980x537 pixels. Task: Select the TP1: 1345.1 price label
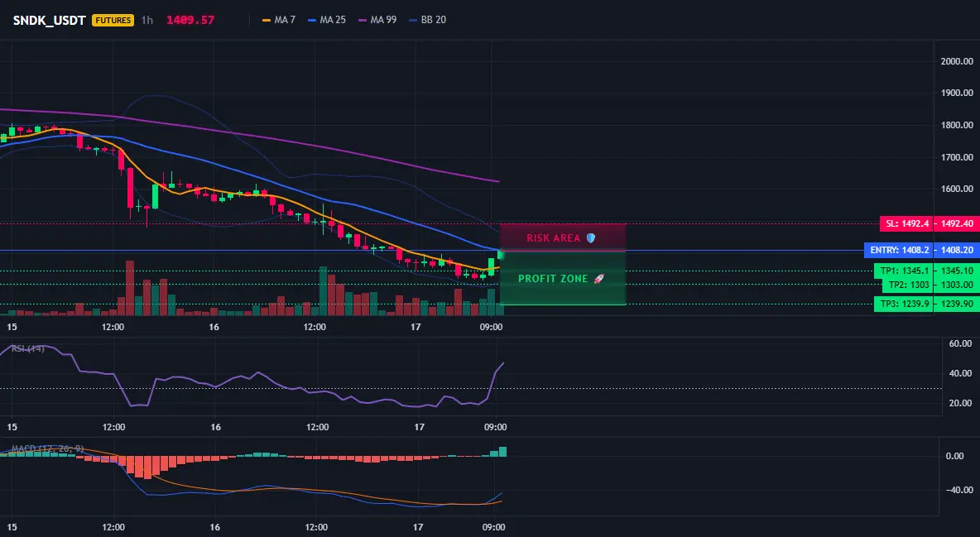[x=904, y=271]
